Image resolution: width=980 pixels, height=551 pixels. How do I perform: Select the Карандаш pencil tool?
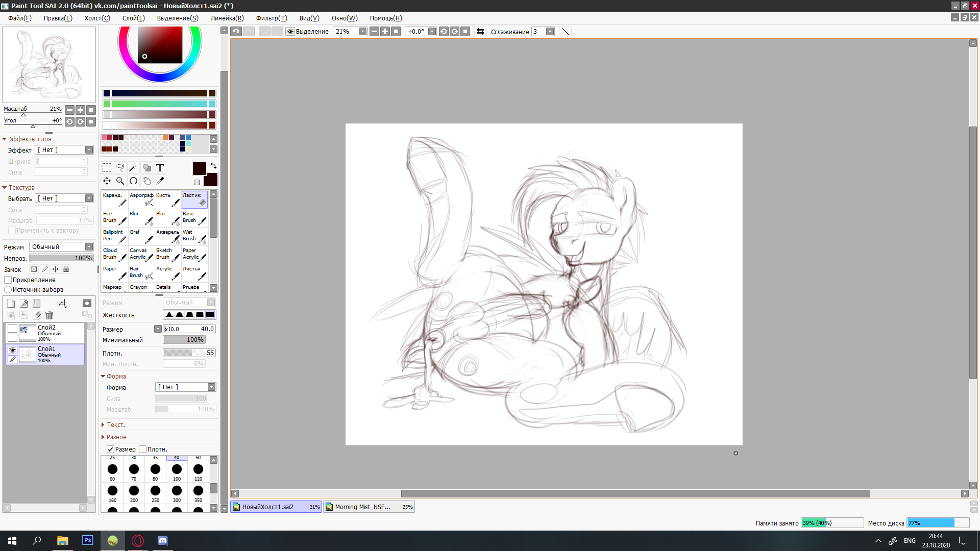click(114, 199)
